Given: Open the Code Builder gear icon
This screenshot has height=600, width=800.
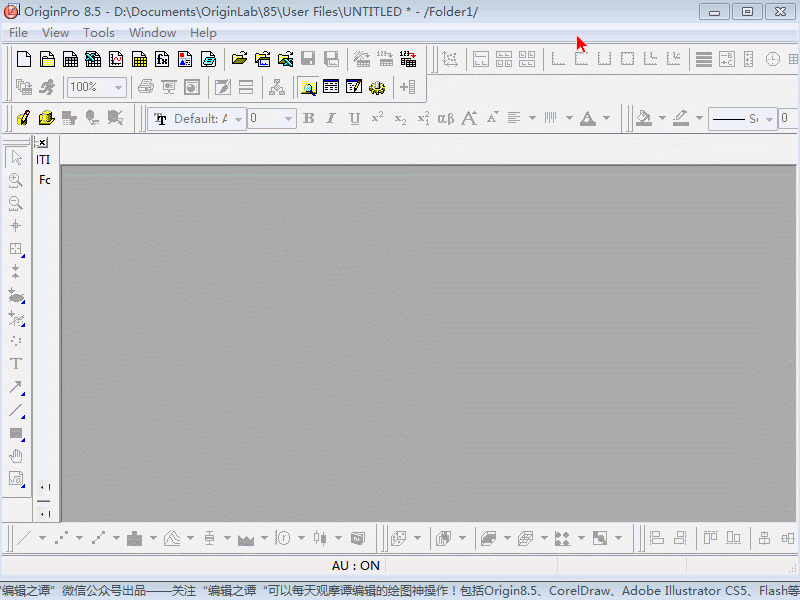Looking at the screenshot, I should (377, 88).
